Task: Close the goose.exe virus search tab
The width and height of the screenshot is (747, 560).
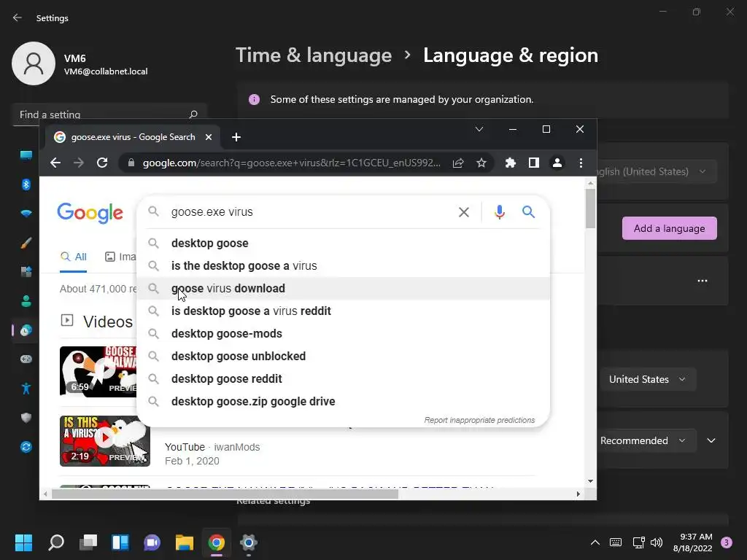Action: [x=208, y=137]
